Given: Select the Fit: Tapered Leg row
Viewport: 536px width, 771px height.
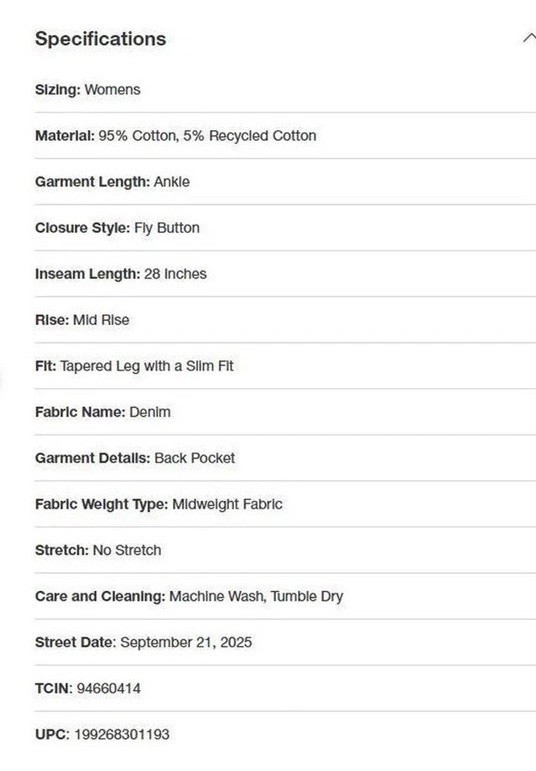Looking at the screenshot, I should click(x=285, y=366).
